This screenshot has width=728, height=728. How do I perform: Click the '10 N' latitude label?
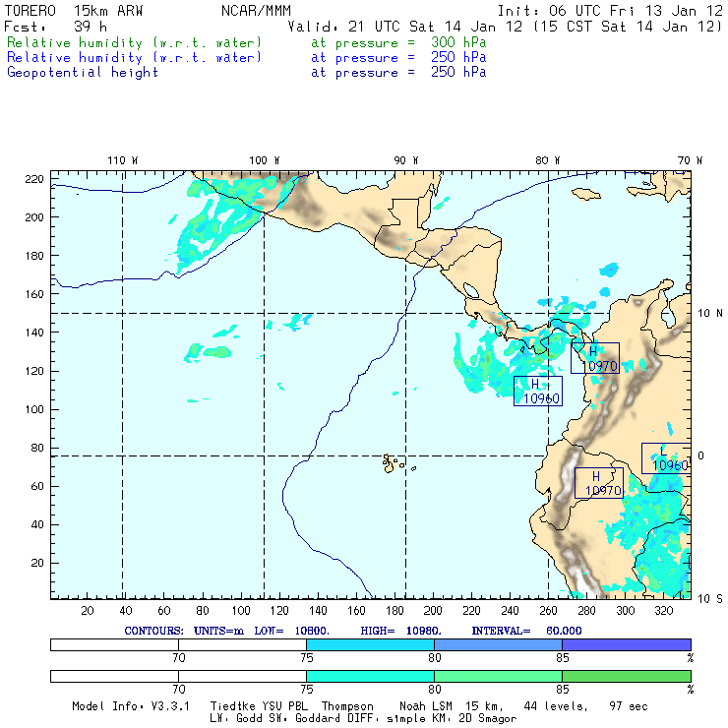coord(710,314)
